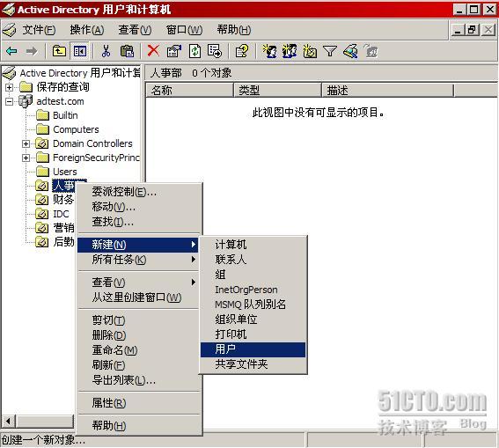
Task: Select the Computers tree item
Action: pyautogui.click(x=76, y=129)
